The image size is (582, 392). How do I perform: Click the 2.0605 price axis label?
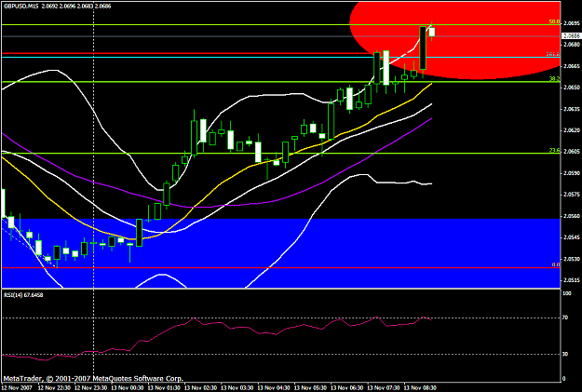point(572,151)
